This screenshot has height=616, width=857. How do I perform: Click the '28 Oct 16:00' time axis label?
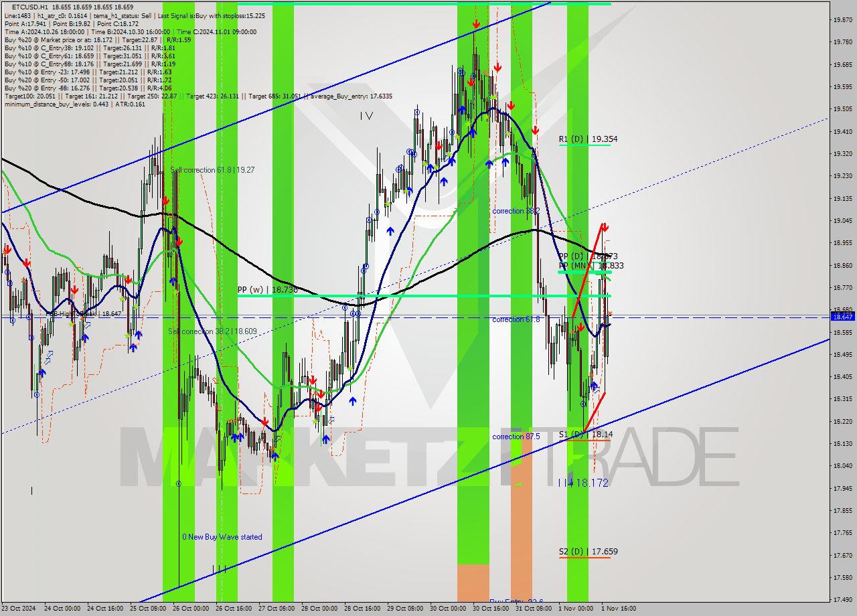[362, 609]
